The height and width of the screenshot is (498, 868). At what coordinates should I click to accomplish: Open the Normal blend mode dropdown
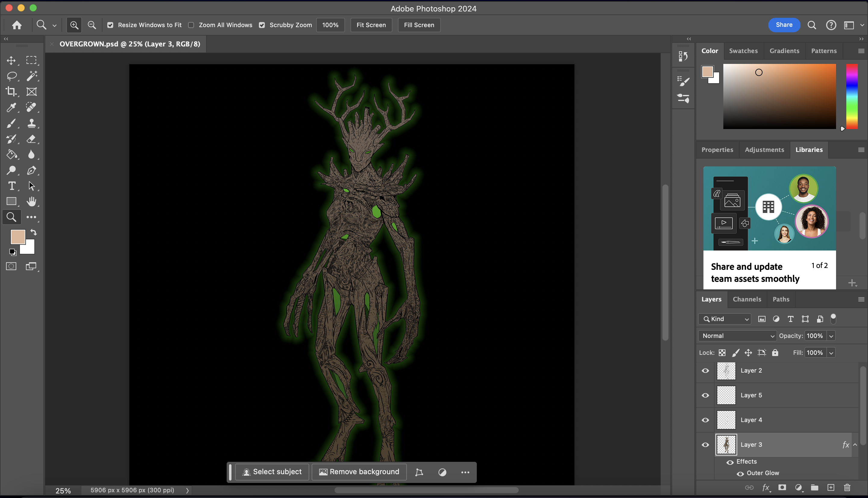point(737,336)
